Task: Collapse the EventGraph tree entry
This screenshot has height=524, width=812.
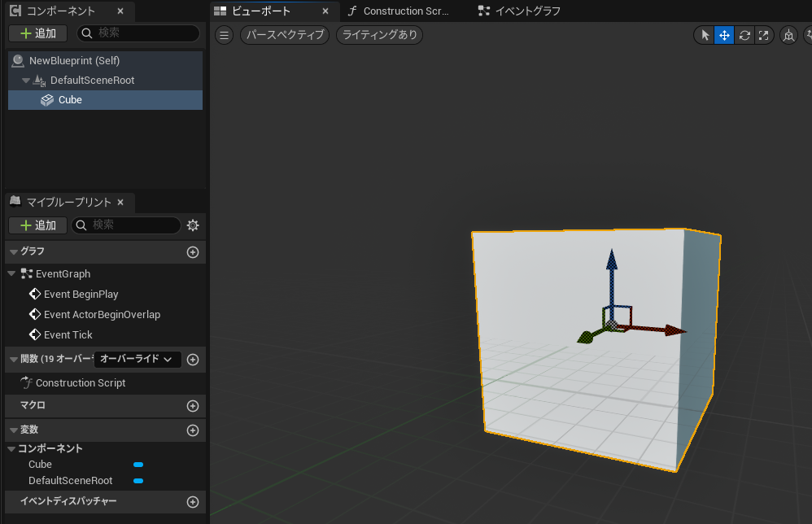Action: pyautogui.click(x=11, y=274)
